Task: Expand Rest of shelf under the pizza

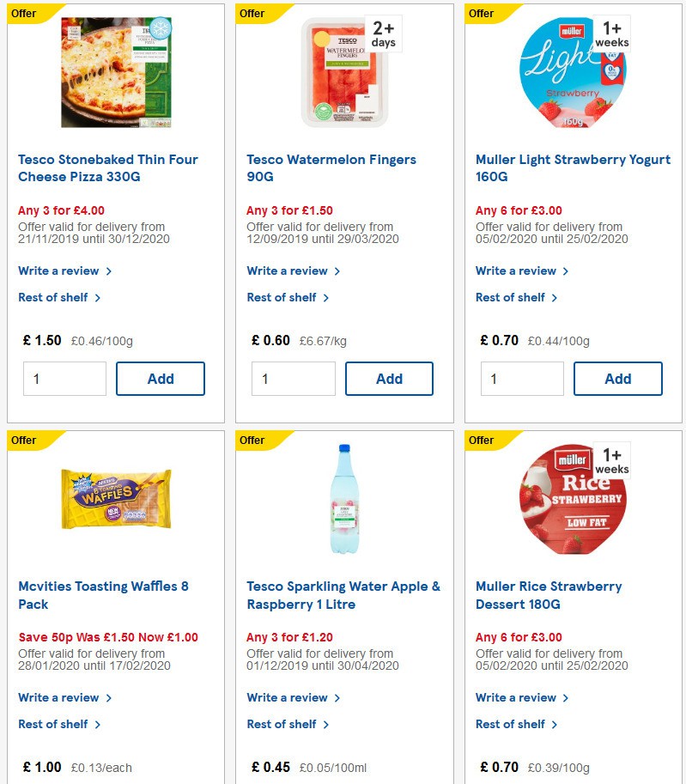Action: 52,297
